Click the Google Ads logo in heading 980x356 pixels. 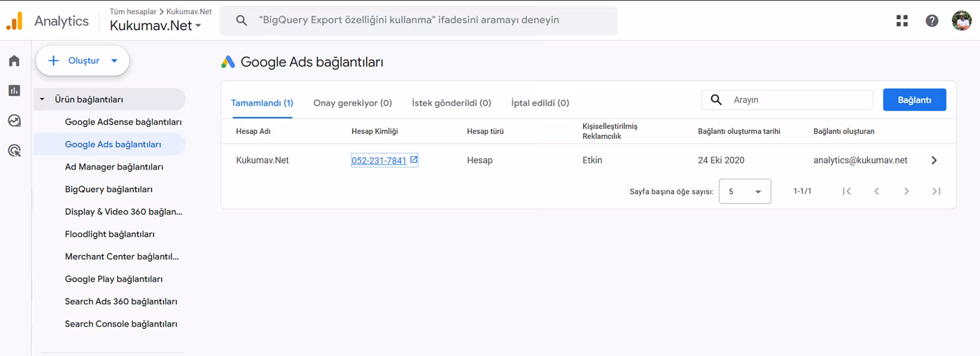tap(228, 62)
